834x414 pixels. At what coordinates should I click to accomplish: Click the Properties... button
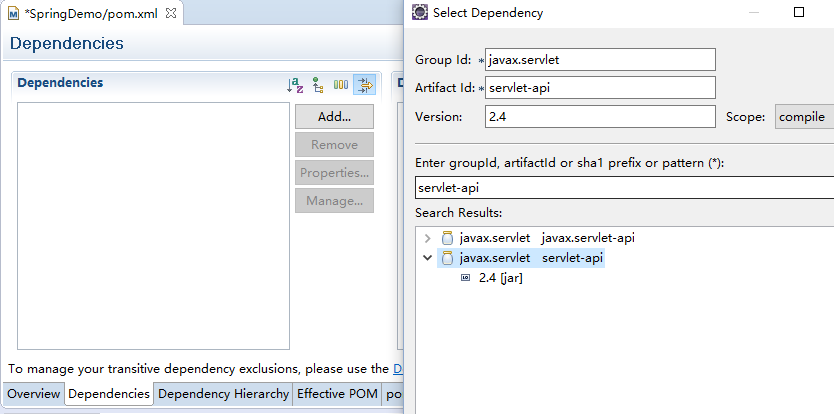click(335, 172)
